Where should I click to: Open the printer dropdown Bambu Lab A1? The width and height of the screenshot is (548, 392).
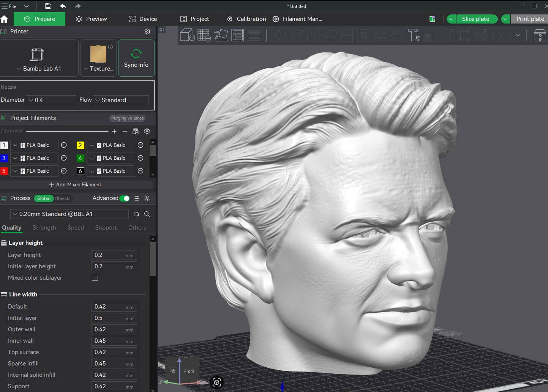tap(39, 69)
